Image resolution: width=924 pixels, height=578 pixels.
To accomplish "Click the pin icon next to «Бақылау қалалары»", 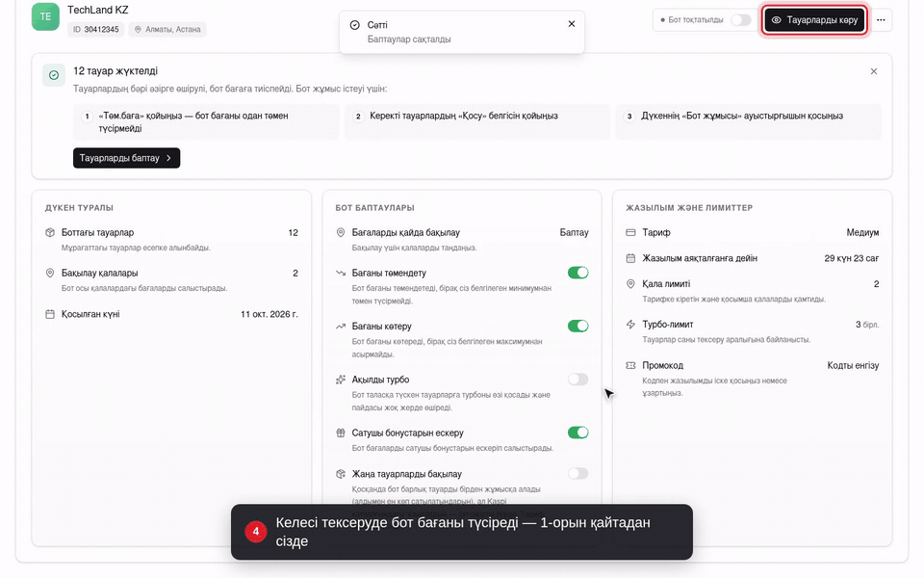I will pyautogui.click(x=50, y=273).
